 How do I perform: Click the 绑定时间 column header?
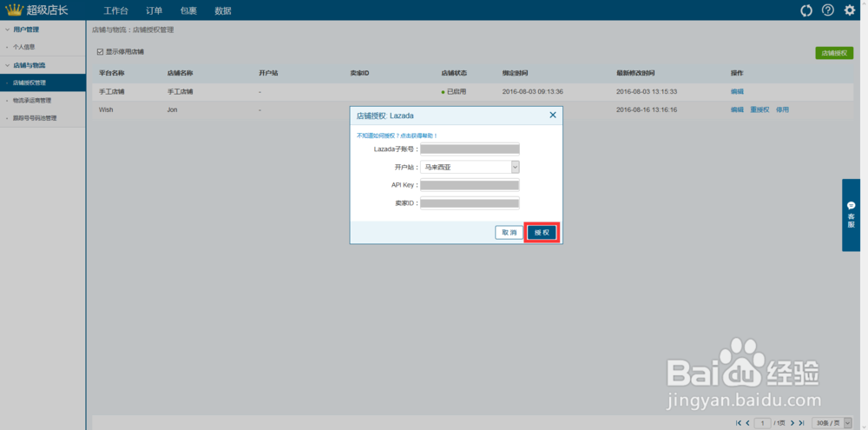515,73
